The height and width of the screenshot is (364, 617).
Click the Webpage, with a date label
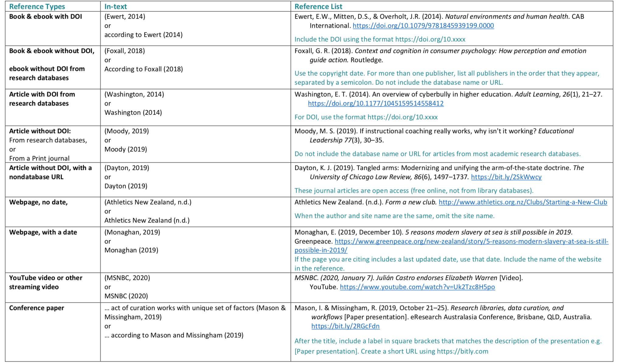tap(43, 232)
